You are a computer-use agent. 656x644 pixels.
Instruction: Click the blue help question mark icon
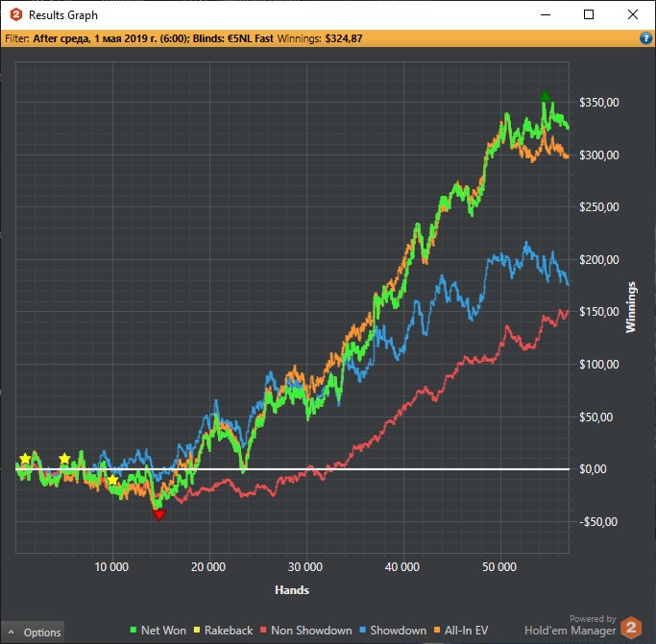coord(645,38)
